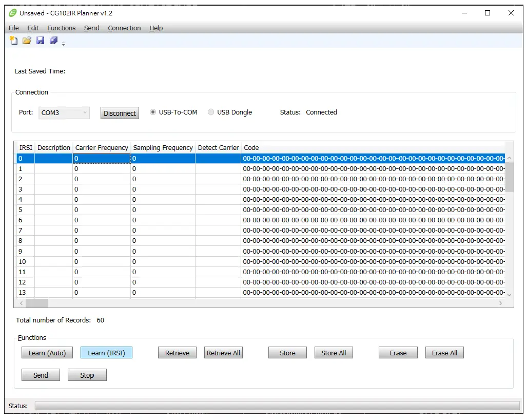Screen dimensions: 526x420
Task: Click the table's horizontal scrollbar thumb
Action: [36, 303]
